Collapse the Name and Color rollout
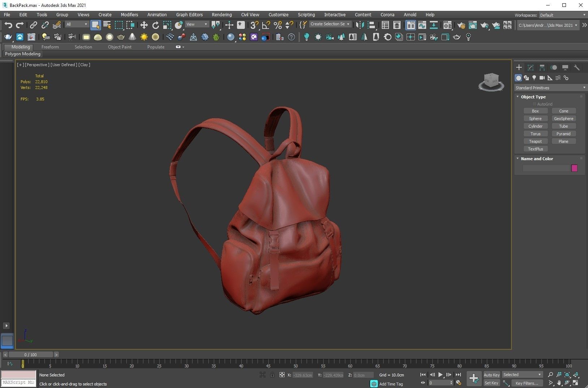The width and height of the screenshot is (588, 388). click(518, 159)
